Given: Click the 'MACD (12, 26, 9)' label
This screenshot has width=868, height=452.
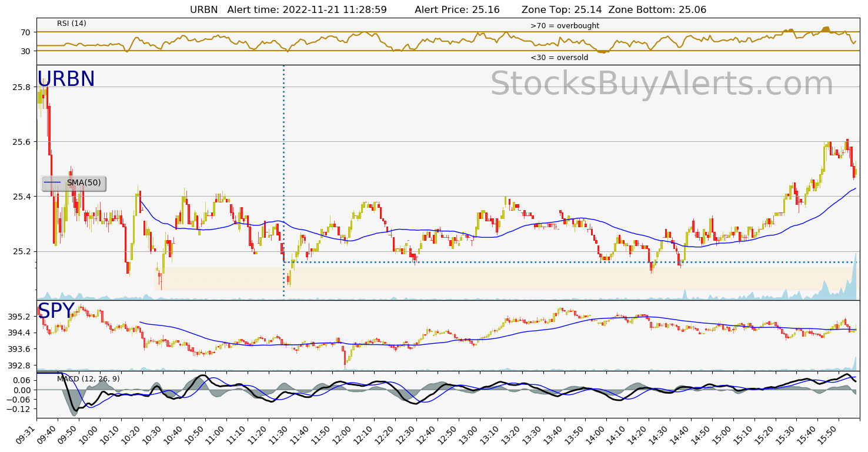Looking at the screenshot, I should pyautogui.click(x=88, y=379).
